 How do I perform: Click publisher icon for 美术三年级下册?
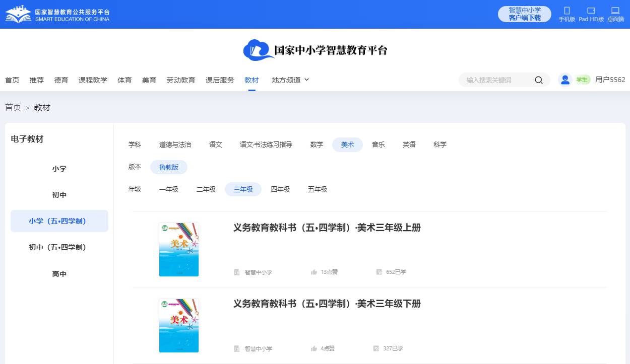[237, 348]
